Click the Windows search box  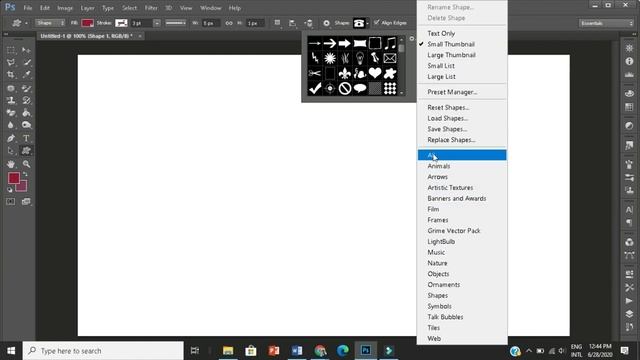tap(103, 351)
